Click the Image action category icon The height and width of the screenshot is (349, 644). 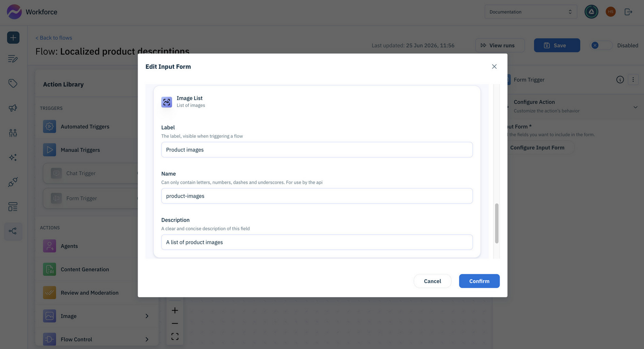pyautogui.click(x=50, y=316)
